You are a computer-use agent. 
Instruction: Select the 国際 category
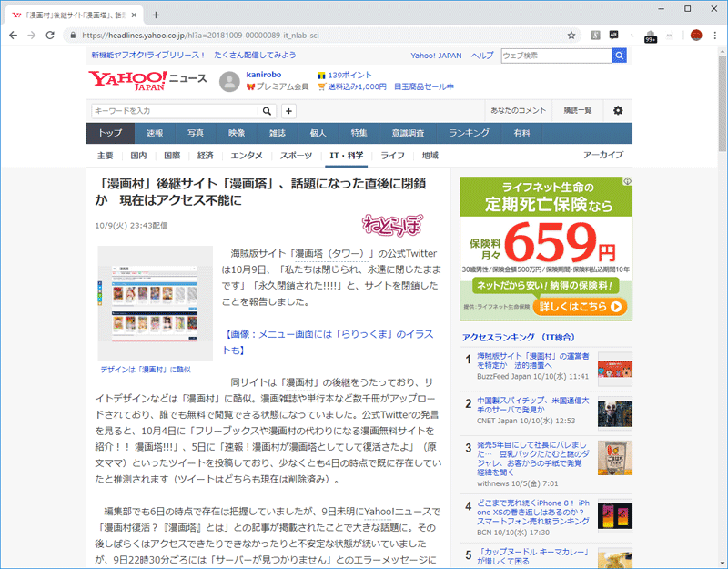tap(172, 156)
